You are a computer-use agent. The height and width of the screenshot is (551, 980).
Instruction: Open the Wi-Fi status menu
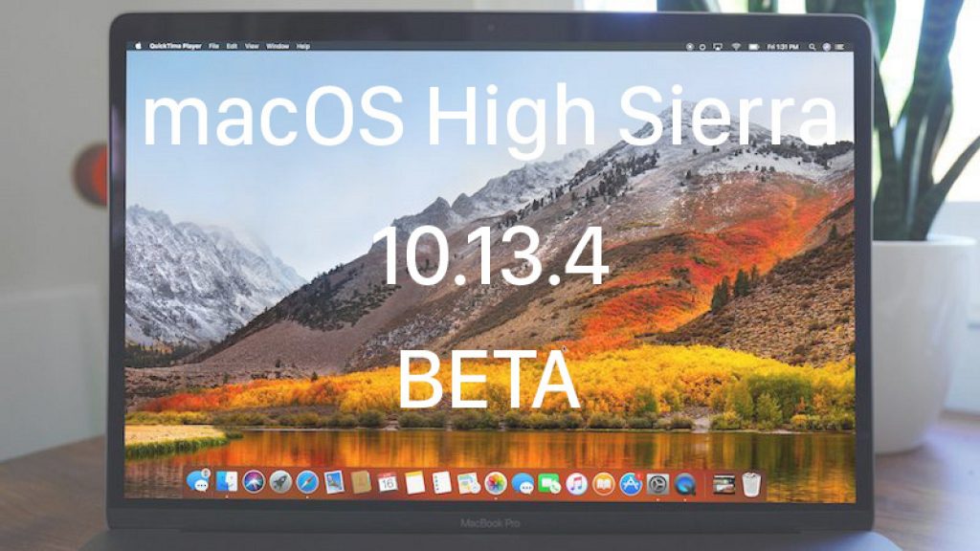coord(736,47)
